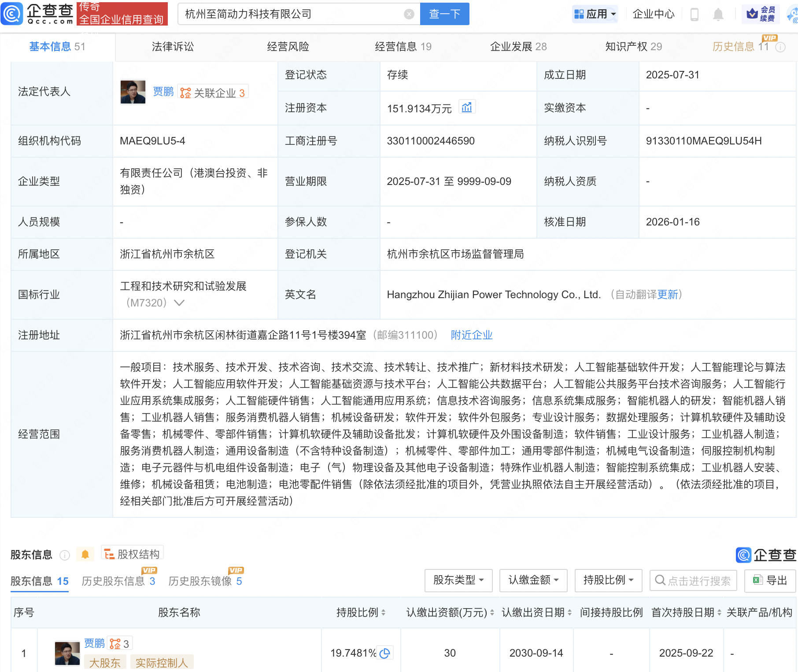Click the shareholder info alert bell
Viewport: 798px width, 672px height.
click(85, 554)
